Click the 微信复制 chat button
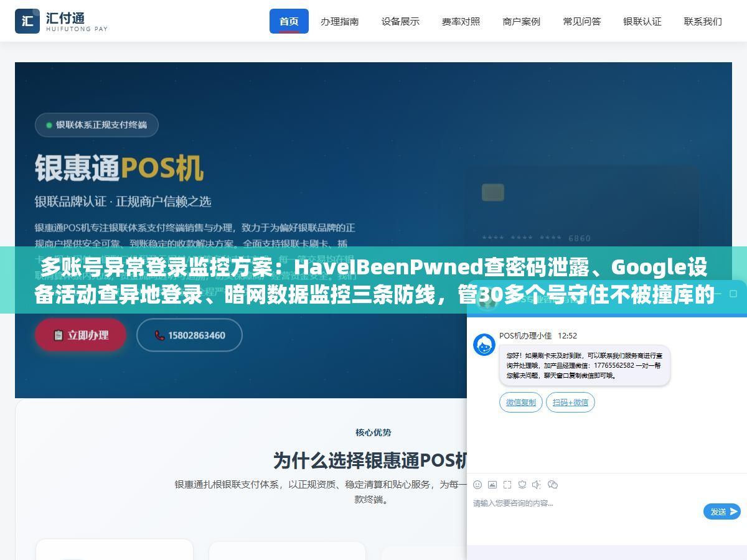 (521, 403)
